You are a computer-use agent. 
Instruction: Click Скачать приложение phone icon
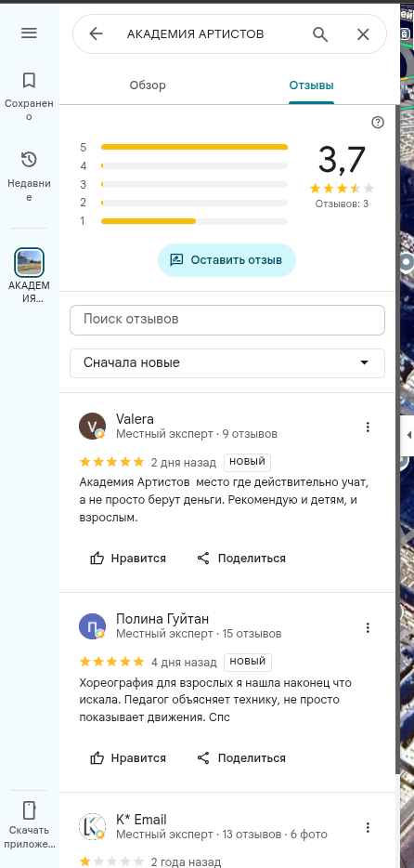(29, 809)
